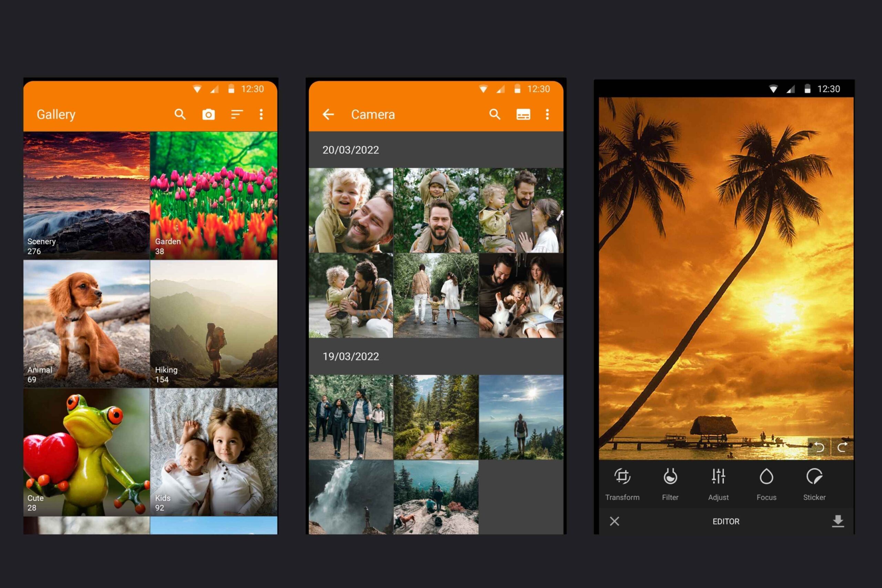Open the sort options icon in Gallery

(x=237, y=114)
